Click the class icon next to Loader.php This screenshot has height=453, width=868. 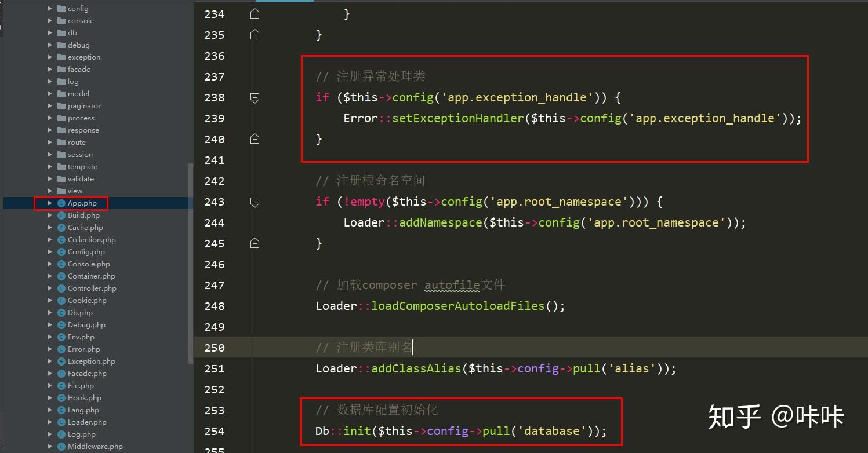pos(62,422)
